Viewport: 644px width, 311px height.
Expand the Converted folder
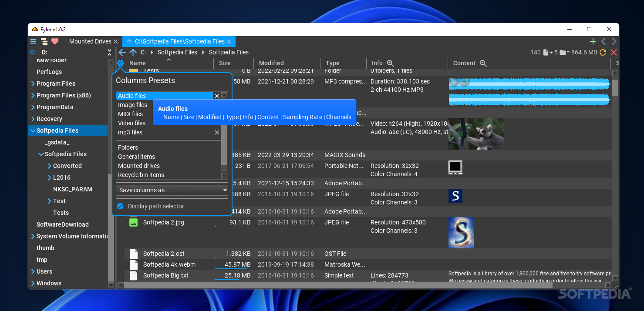[50, 166]
